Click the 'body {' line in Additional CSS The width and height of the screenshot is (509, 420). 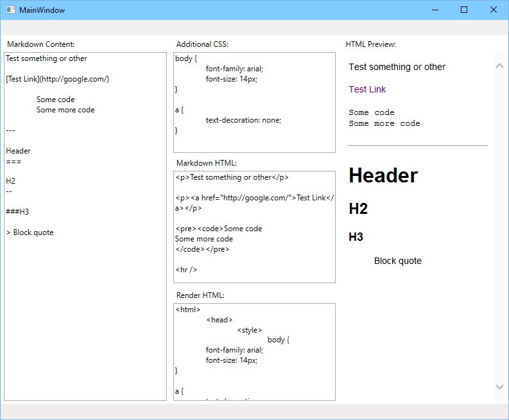[186, 58]
